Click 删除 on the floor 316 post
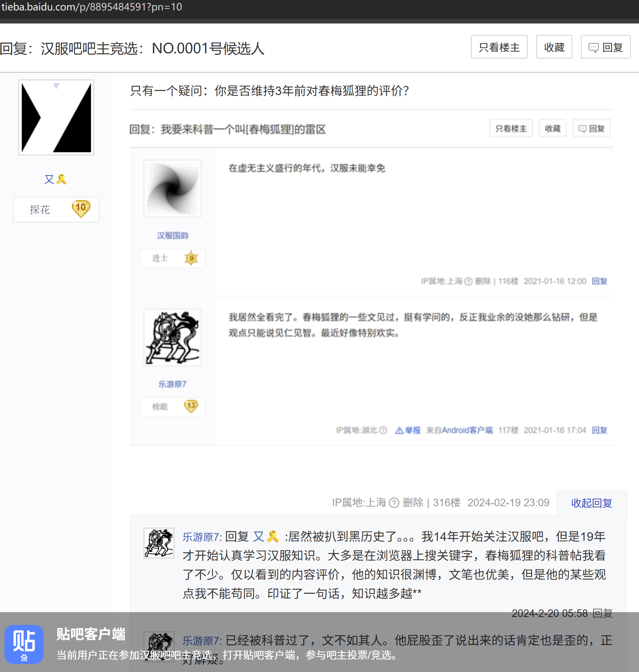Screen dimensions: 639x672 [x=413, y=502]
